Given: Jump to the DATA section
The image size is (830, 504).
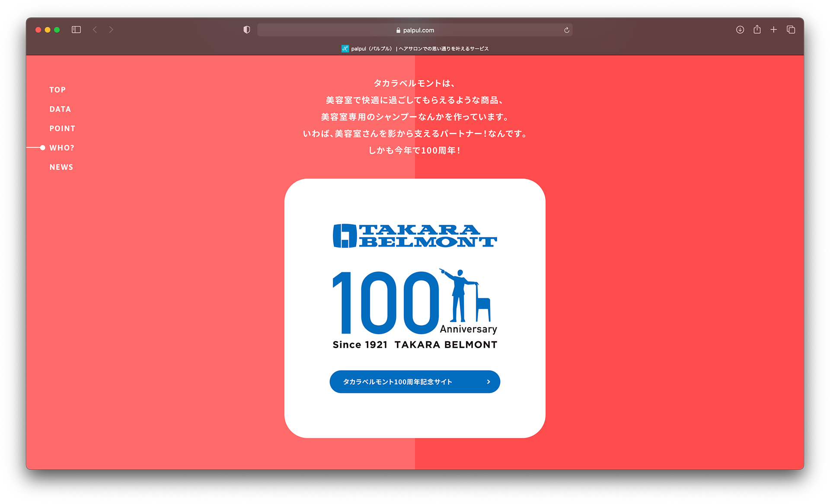Looking at the screenshot, I should coord(60,109).
